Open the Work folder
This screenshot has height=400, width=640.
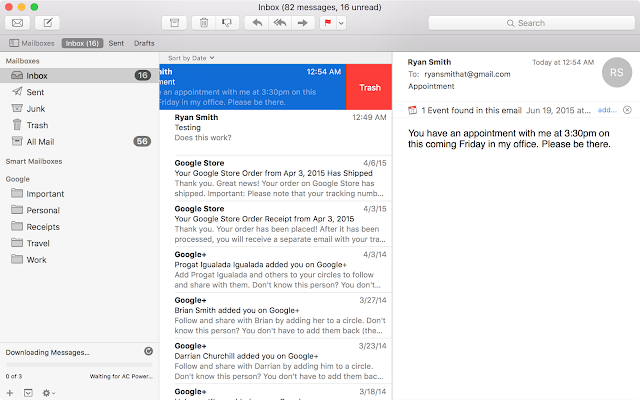tap(78, 260)
